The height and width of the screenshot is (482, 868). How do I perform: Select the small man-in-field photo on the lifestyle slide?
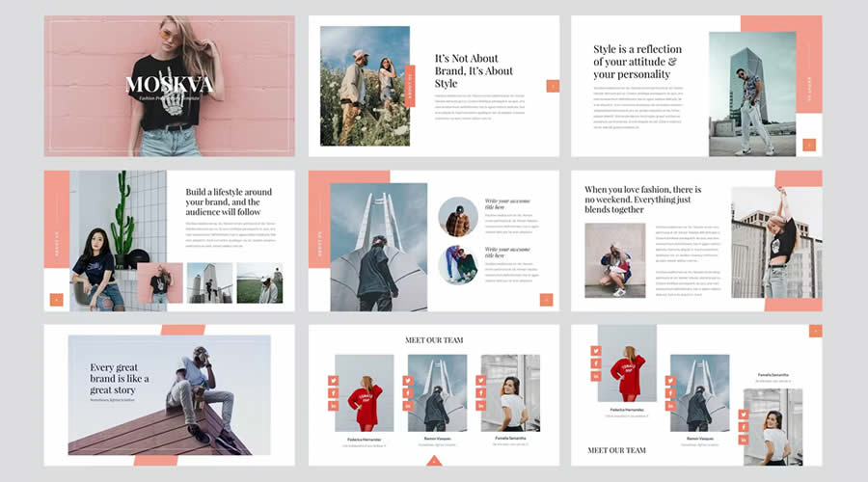pyautogui.click(x=259, y=282)
